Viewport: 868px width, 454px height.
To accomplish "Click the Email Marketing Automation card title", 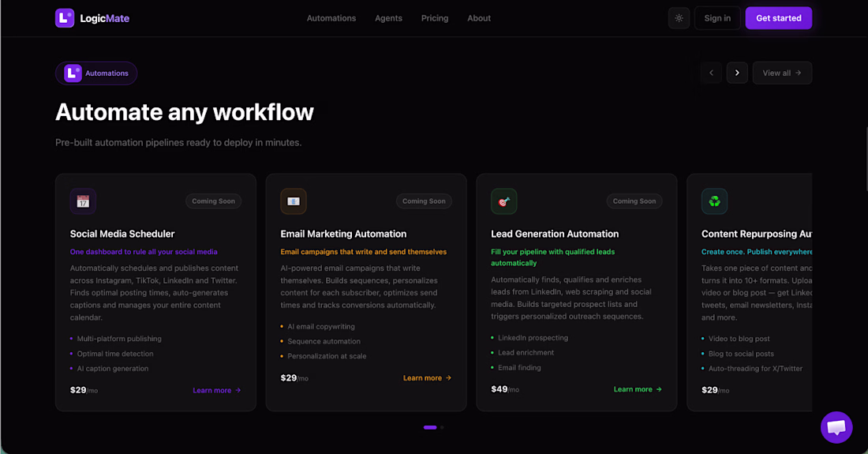I will click(343, 235).
